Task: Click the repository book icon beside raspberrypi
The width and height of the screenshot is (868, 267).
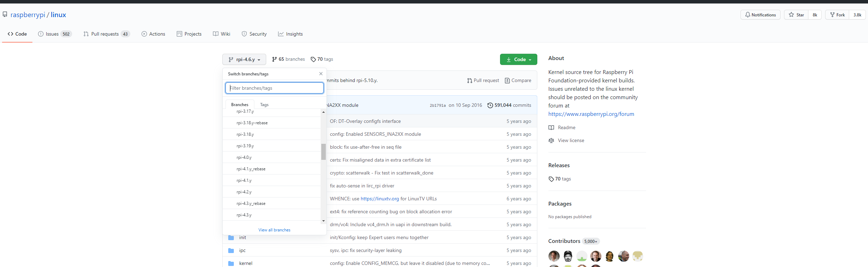Action: [5, 14]
